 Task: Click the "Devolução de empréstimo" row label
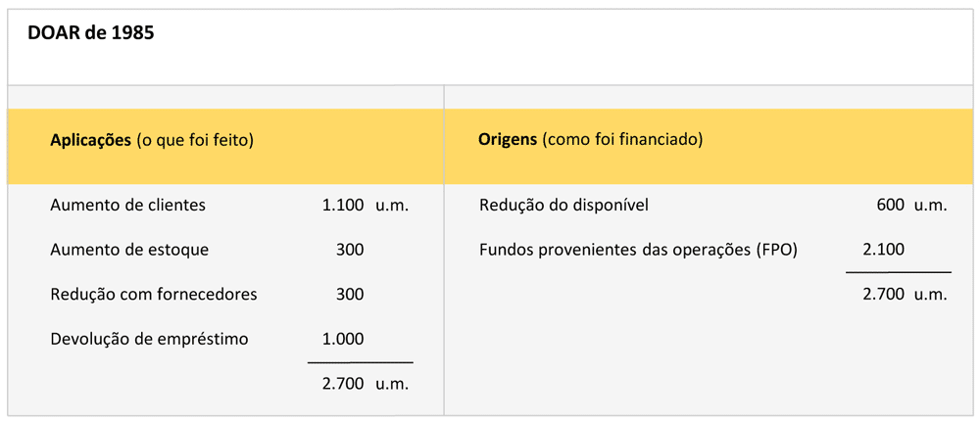pyautogui.click(x=149, y=339)
